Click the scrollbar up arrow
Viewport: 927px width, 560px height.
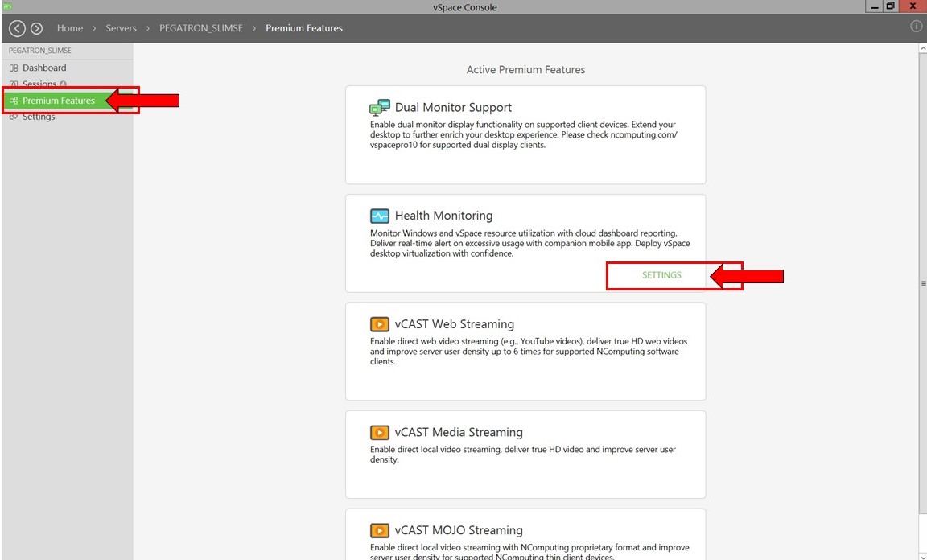922,48
